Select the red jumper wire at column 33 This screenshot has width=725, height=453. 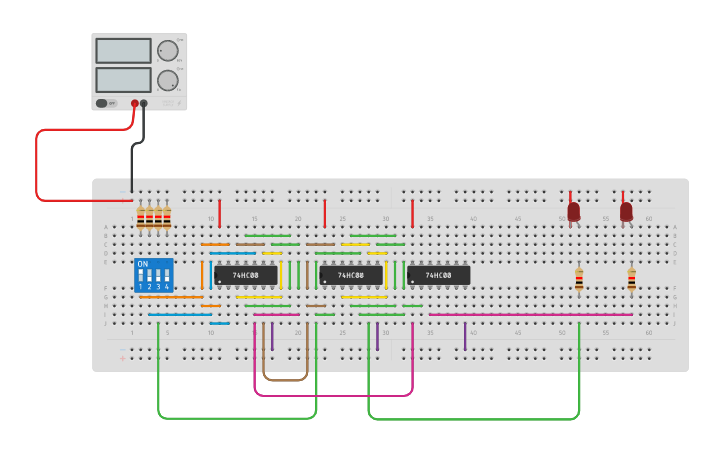click(412, 214)
